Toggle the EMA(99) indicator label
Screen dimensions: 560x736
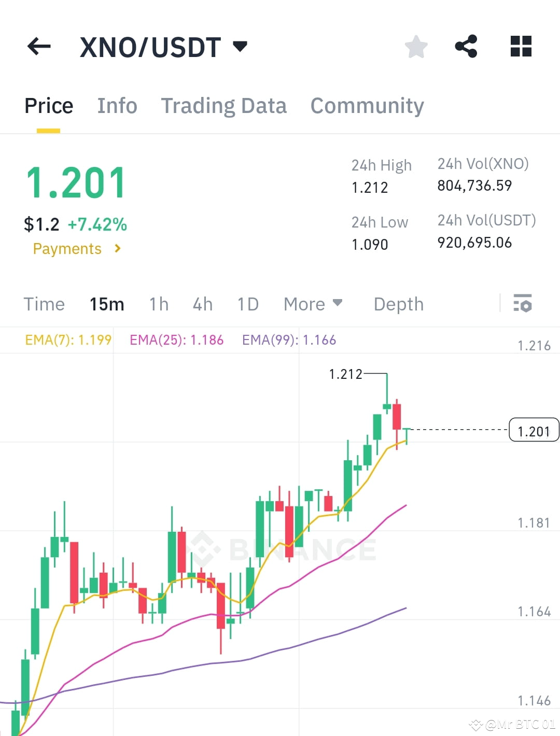pos(288,339)
